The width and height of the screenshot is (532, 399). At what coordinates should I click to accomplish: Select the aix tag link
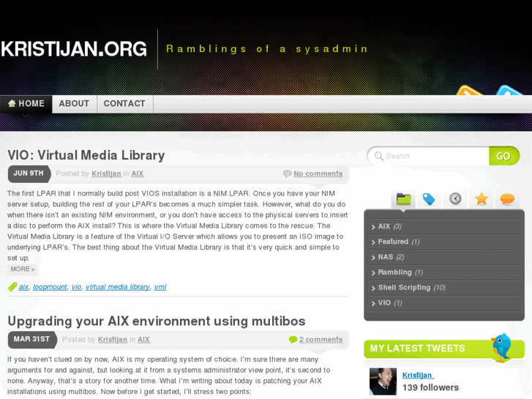[23, 287]
